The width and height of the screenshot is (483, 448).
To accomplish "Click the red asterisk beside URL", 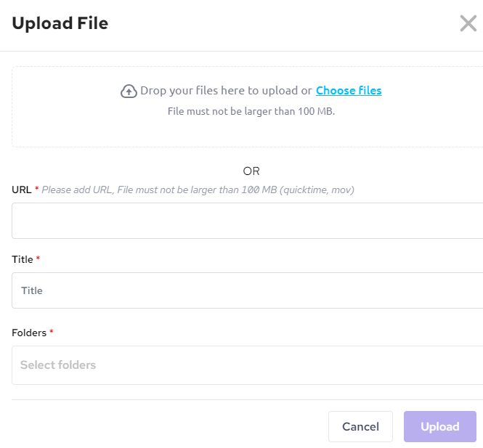I will [37, 189].
